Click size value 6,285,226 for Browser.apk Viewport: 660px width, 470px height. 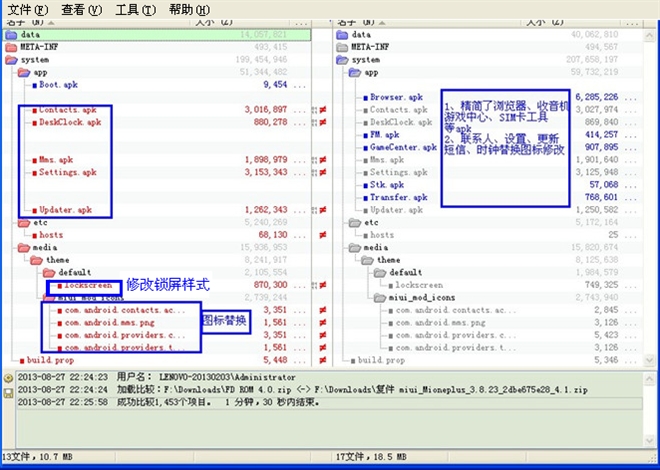click(x=597, y=97)
